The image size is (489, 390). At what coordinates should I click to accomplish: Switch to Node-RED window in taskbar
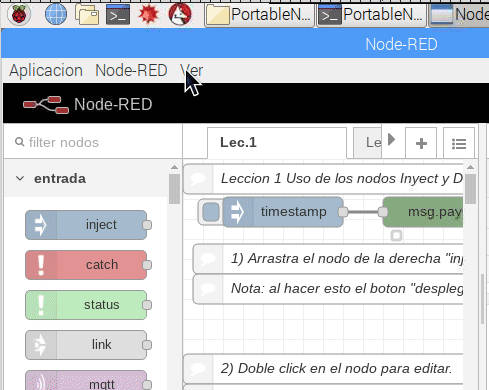coord(459,14)
